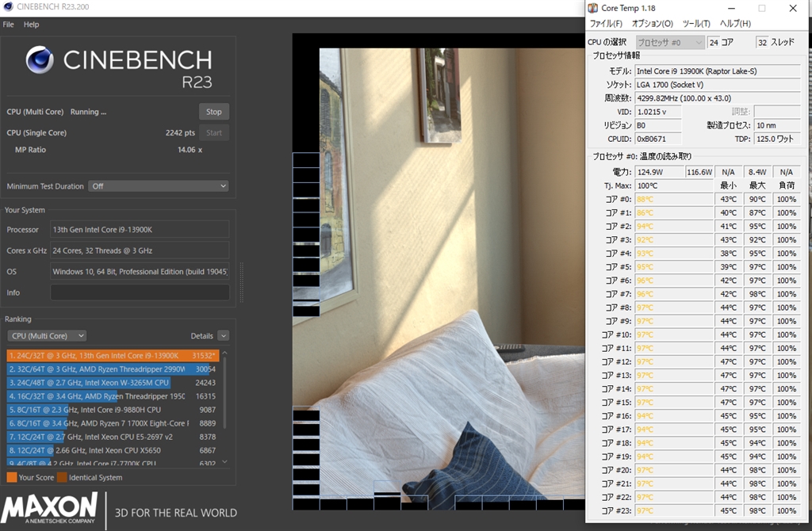Viewport: 812px width, 531px height.
Task: Click the Processor field in Your System
Action: (140, 229)
